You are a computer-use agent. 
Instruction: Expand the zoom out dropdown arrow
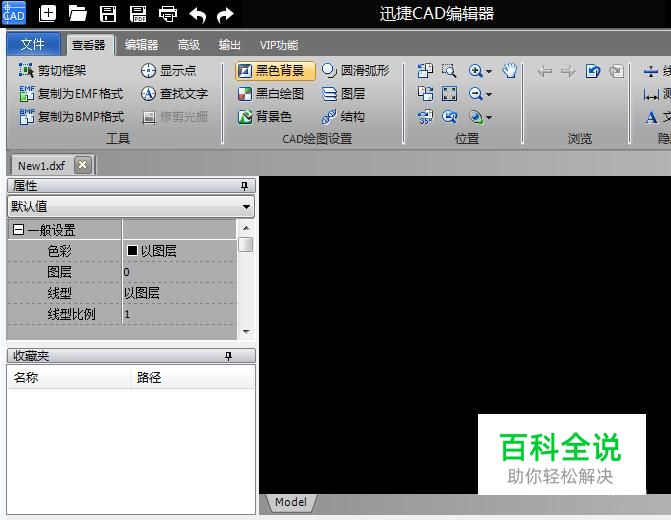pos(489,94)
